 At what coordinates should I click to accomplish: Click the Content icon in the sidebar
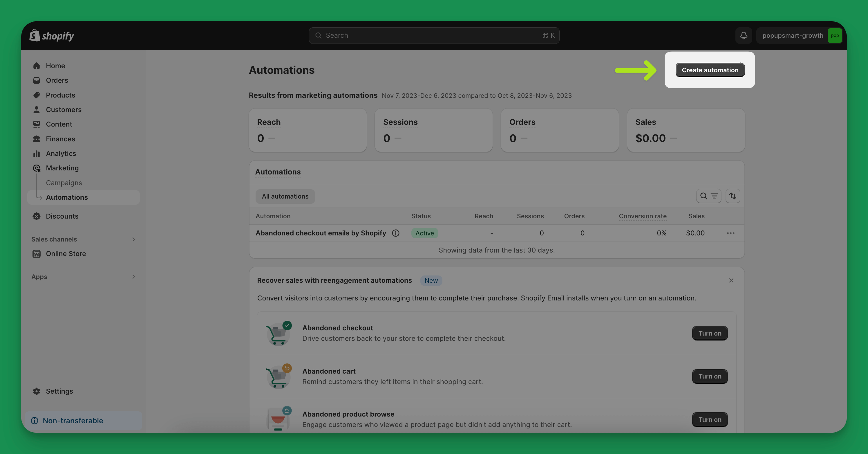(36, 124)
